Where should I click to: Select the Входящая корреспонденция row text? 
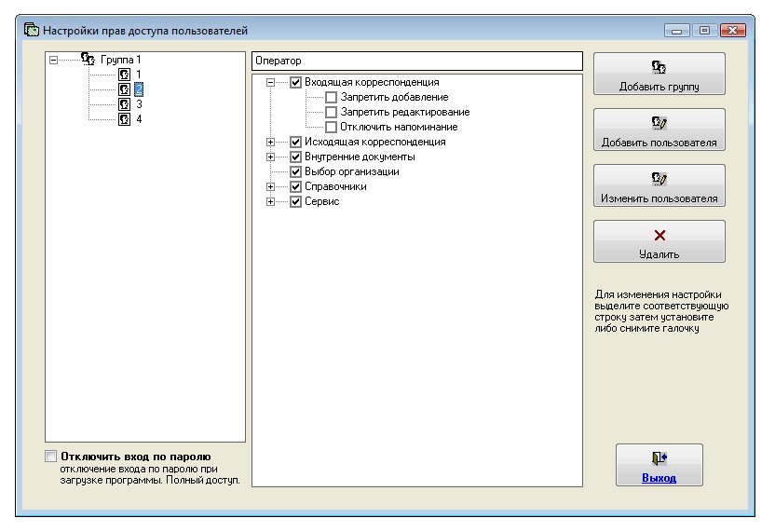click(x=372, y=83)
